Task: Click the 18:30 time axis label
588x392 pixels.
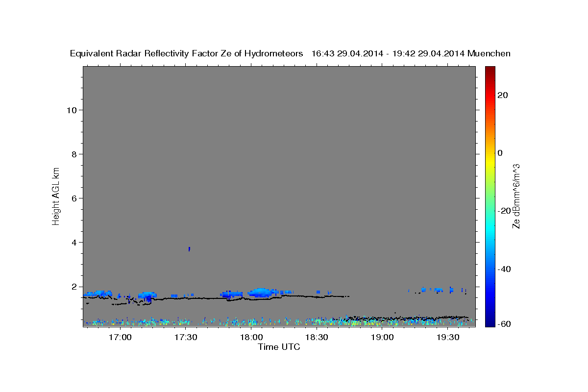Action: (317, 337)
